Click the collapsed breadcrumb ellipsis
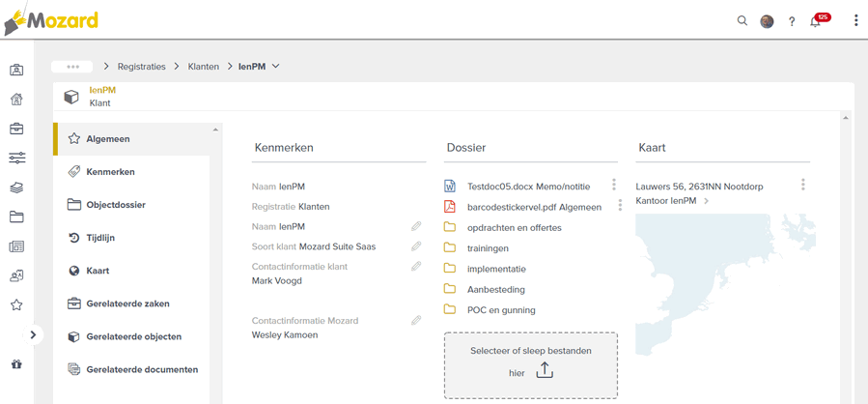Image resolution: width=868 pixels, height=404 pixels. (72, 67)
